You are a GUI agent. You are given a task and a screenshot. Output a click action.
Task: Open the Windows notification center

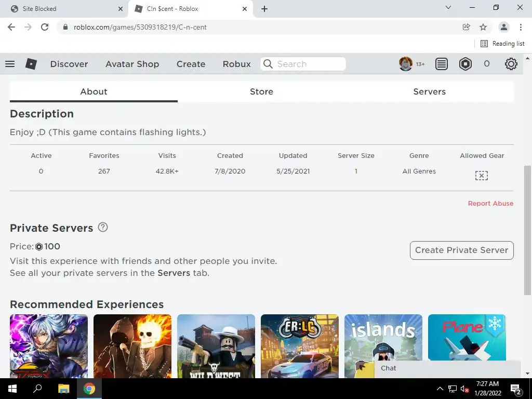pyautogui.click(x=516, y=389)
